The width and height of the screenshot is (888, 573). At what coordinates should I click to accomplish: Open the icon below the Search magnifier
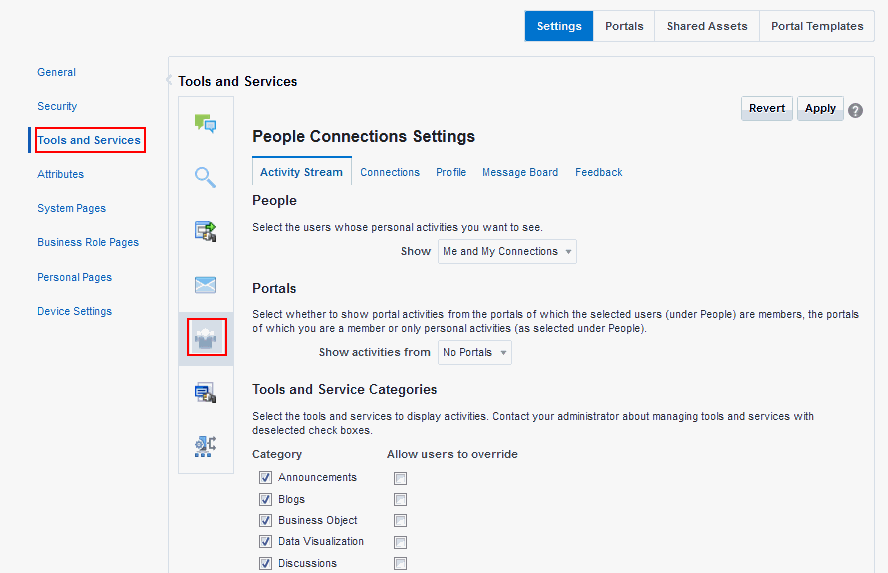tap(206, 231)
